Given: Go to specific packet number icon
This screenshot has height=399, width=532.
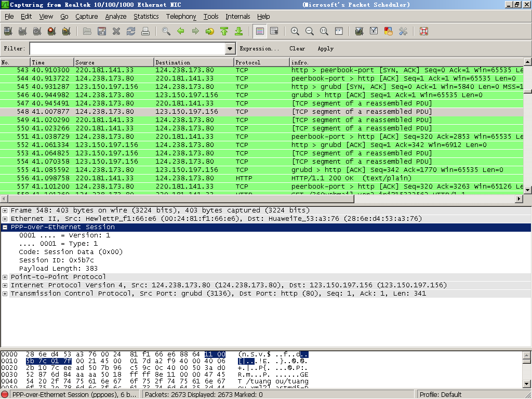Looking at the screenshot, I should [210, 31].
